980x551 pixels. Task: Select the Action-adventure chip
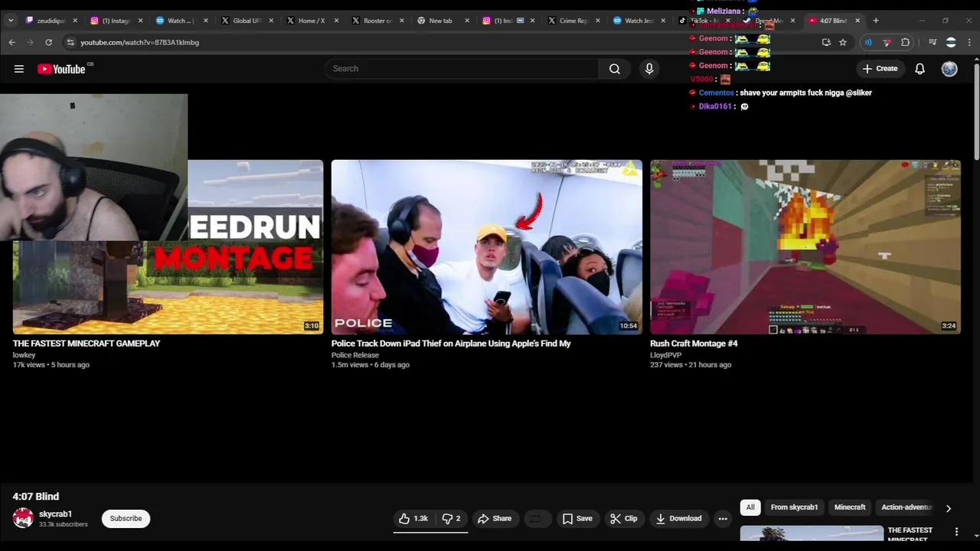point(906,507)
